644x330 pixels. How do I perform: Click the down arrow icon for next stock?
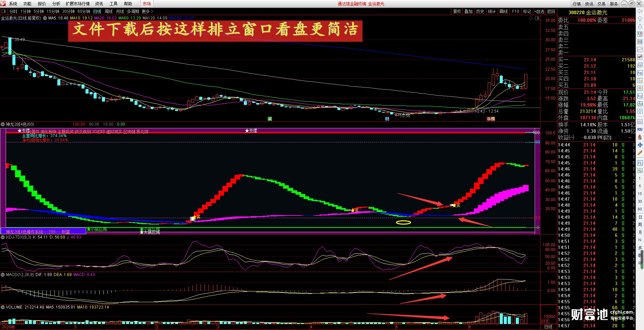pyautogui.click(x=640, y=26)
